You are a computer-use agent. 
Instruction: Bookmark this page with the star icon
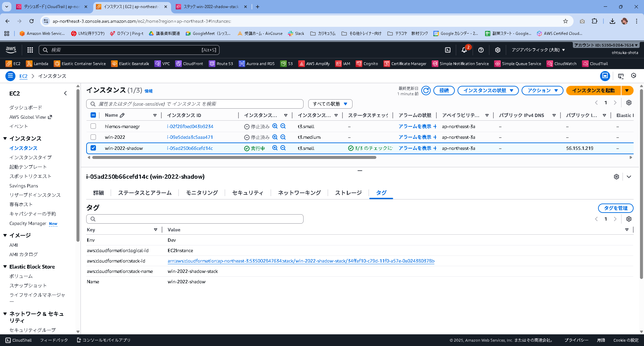coord(566,21)
